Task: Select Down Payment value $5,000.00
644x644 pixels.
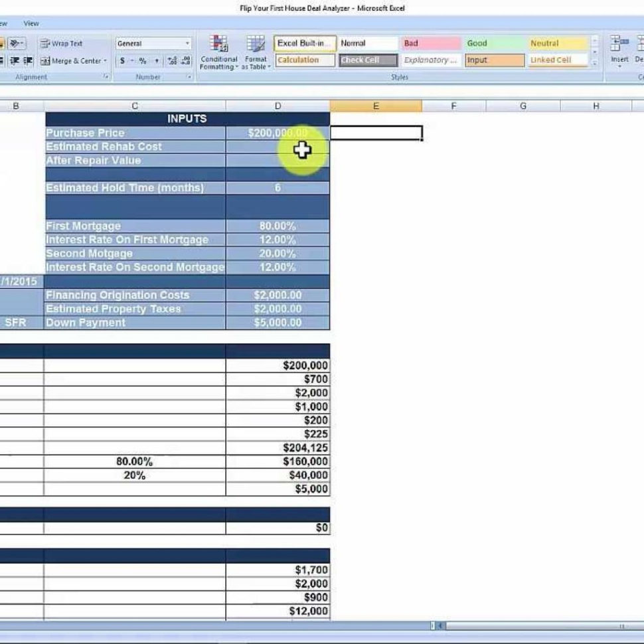Action: pyautogui.click(x=278, y=323)
